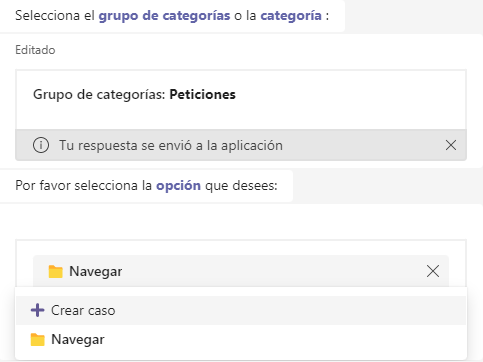Click the 'Grupo de categorías:' card label

pyautogui.click(x=99, y=95)
